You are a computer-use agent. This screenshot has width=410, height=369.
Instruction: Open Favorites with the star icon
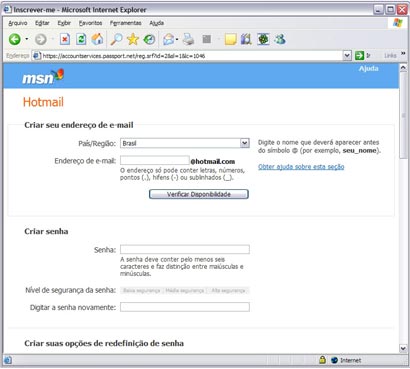133,39
